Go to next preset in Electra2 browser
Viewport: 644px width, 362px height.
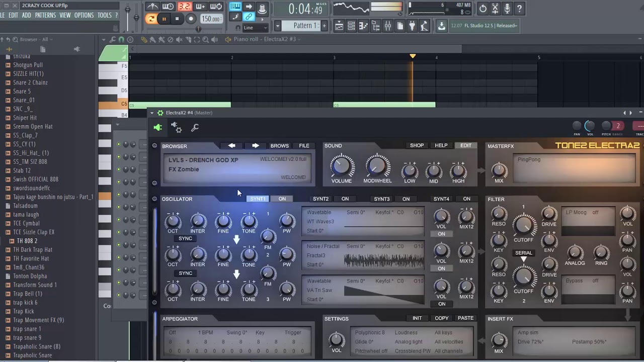[x=255, y=146]
